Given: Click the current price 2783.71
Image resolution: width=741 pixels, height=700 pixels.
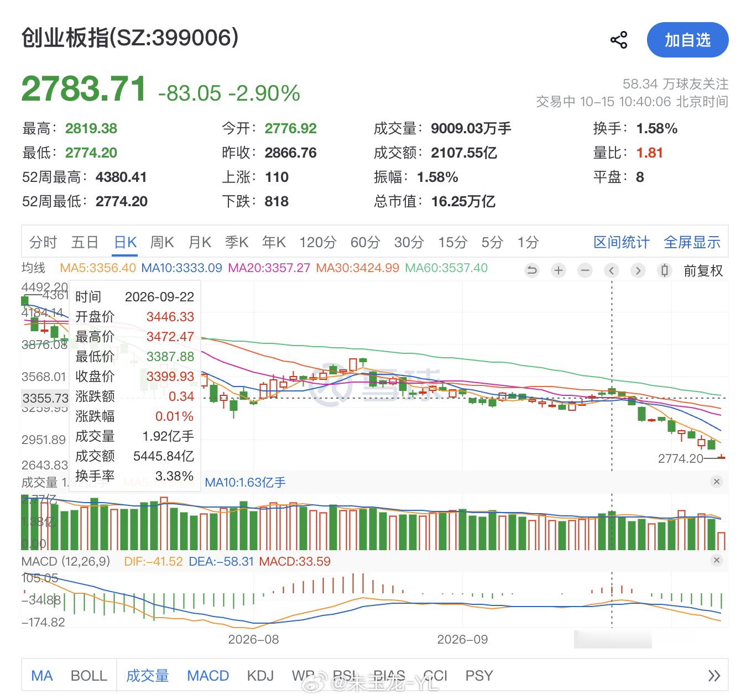Looking at the screenshot, I should (x=84, y=89).
